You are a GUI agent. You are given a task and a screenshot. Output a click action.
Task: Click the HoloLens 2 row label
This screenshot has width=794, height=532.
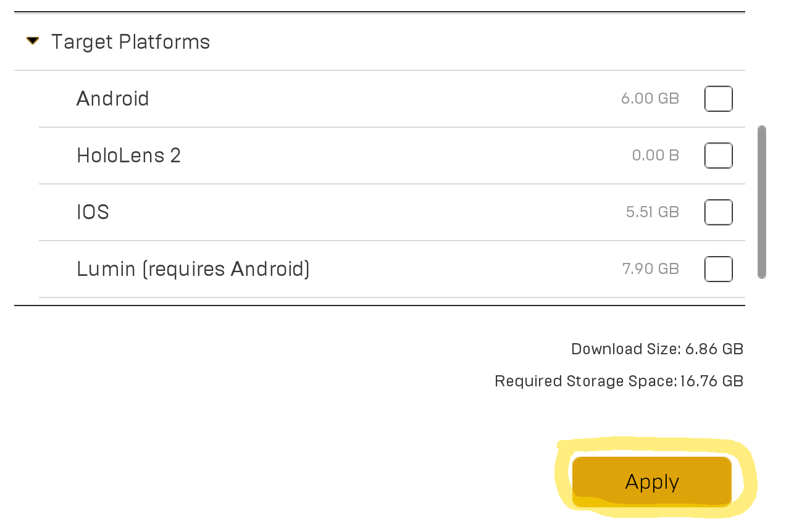(x=128, y=156)
